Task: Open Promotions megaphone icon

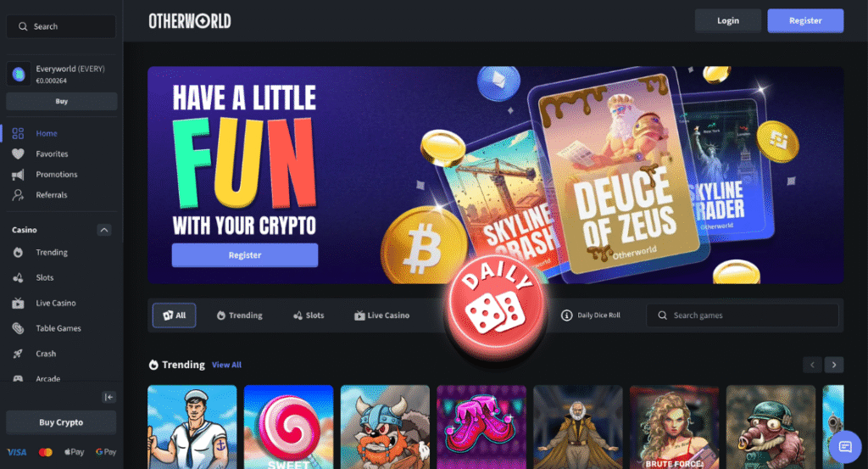Action: pos(19,175)
